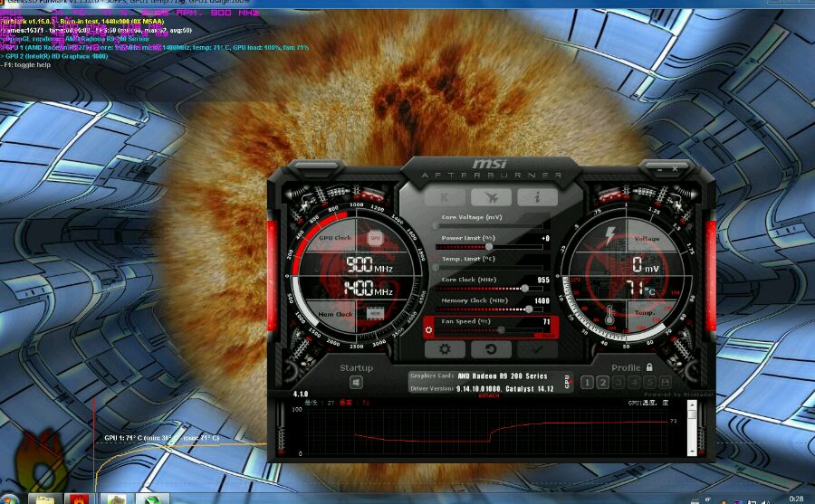Click the version number 4.1.0 text
This screenshot has width=815, height=504.
[301, 394]
